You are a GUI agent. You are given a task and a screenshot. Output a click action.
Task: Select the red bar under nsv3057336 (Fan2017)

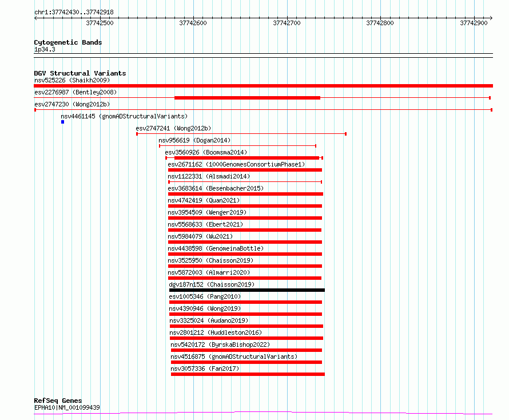click(248, 374)
